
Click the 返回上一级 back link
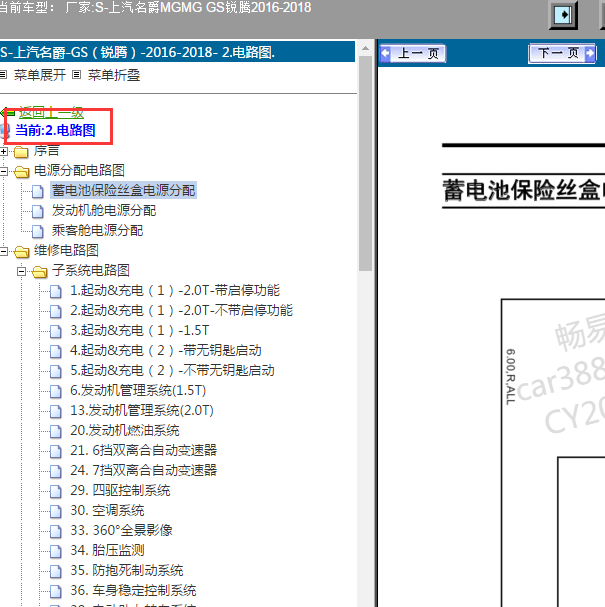tap(51, 113)
